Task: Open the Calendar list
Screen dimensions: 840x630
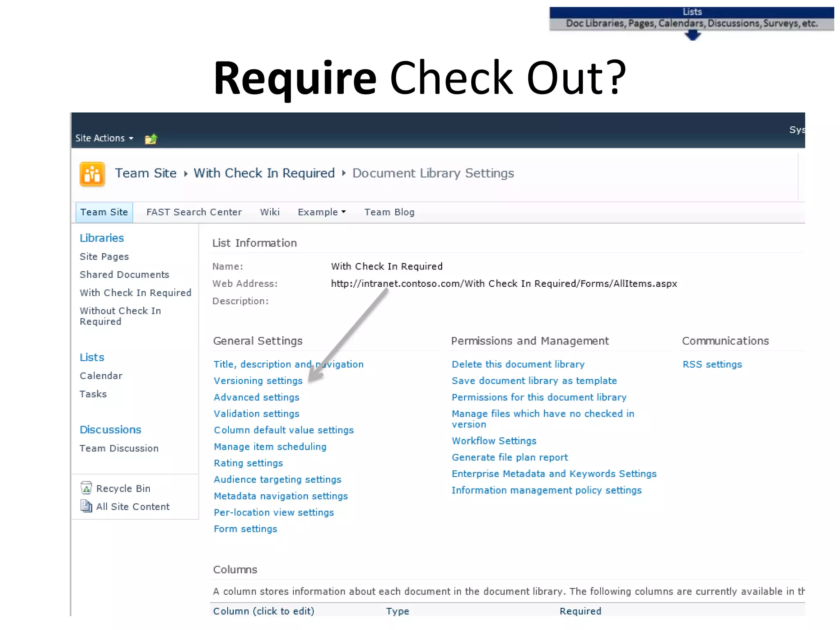Action: coord(101,376)
